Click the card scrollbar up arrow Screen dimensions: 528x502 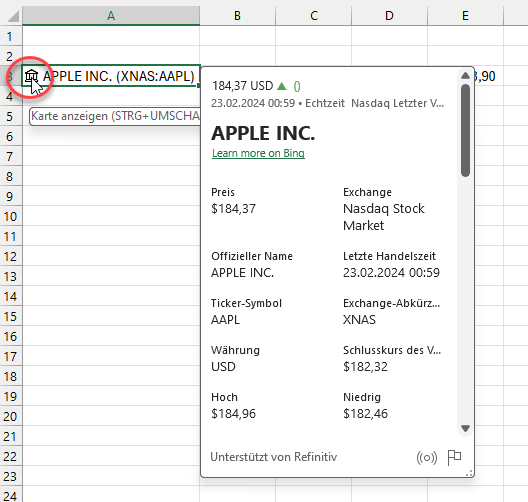465,75
